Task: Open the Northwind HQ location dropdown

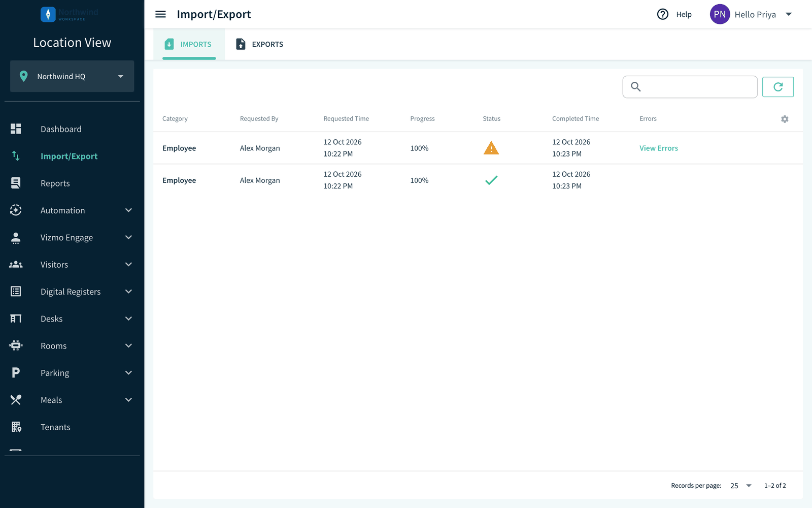Action: pyautogui.click(x=72, y=76)
